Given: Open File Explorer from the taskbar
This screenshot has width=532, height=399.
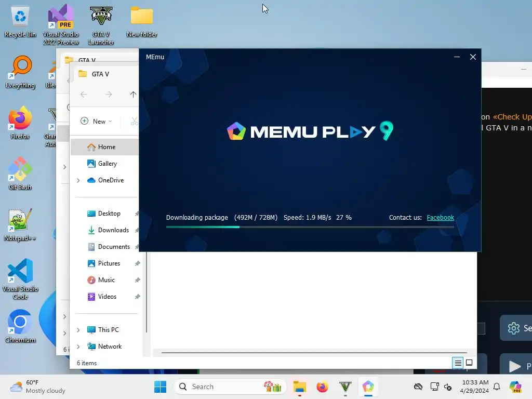Looking at the screenshot, I should [x=300, y=387].
